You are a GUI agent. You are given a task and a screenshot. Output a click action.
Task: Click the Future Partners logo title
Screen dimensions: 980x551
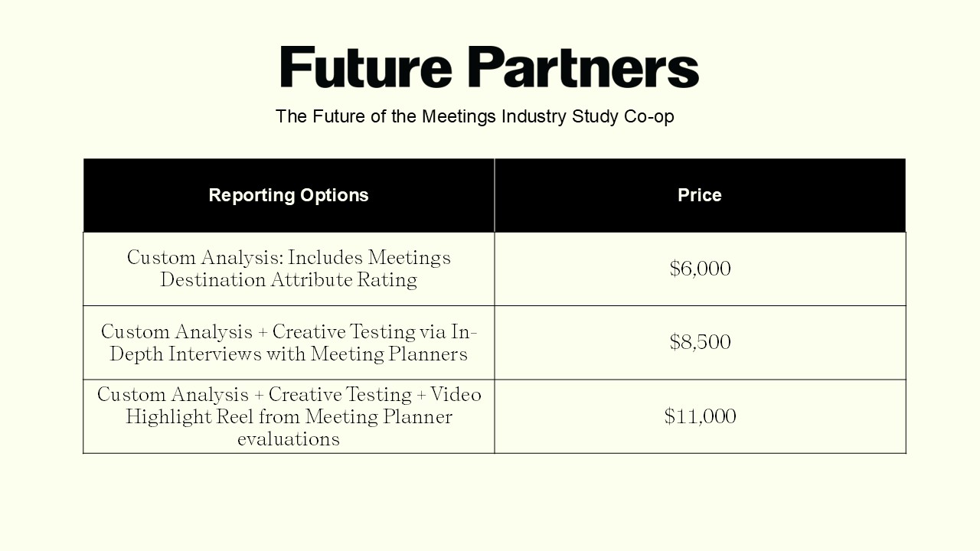tap(489, 67)
